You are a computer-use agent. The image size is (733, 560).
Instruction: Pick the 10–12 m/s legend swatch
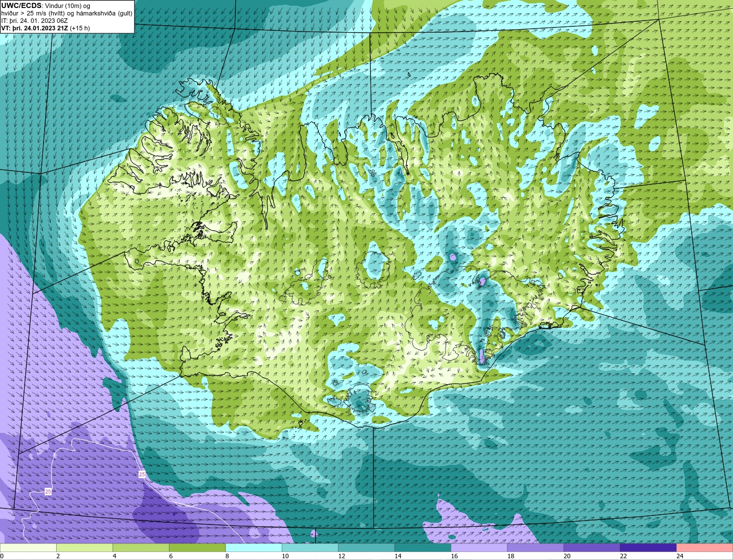310,547
